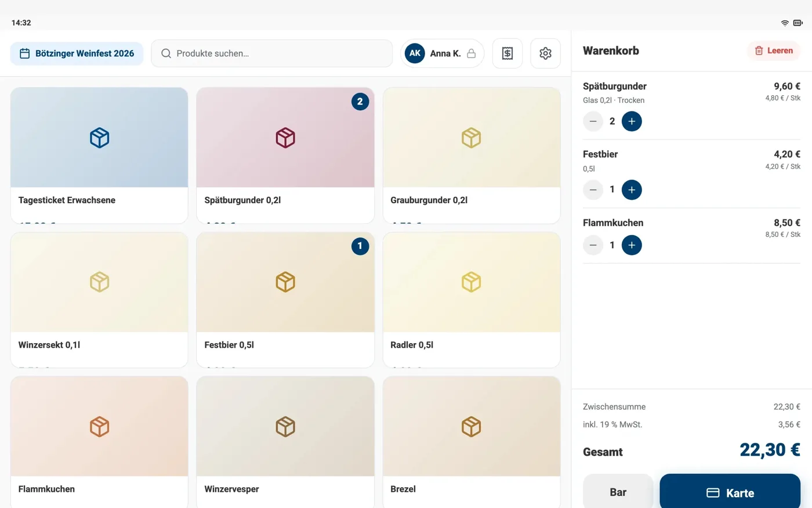Increase Flammkuchen quantity in cart
Viewport: 812px width, 508px height.
(632, 245)
